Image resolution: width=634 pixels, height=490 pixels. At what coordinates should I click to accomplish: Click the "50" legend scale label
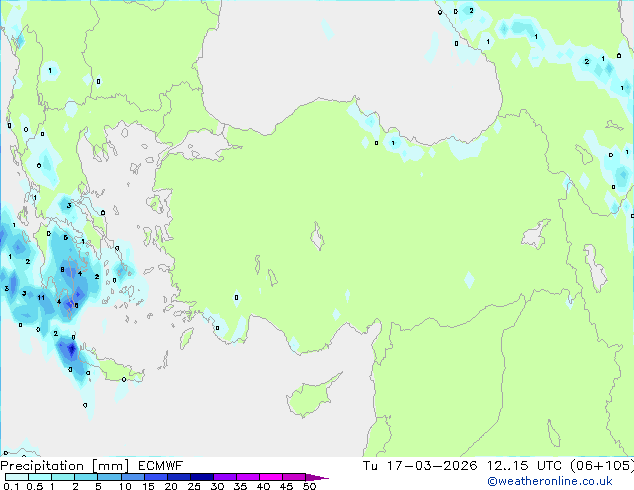(x=309, y=486)
